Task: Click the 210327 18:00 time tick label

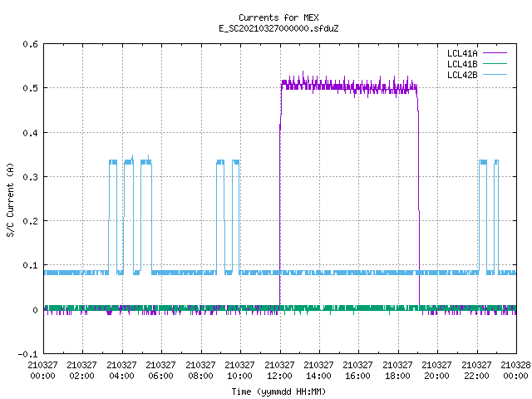Action: [x=397, y=371]
